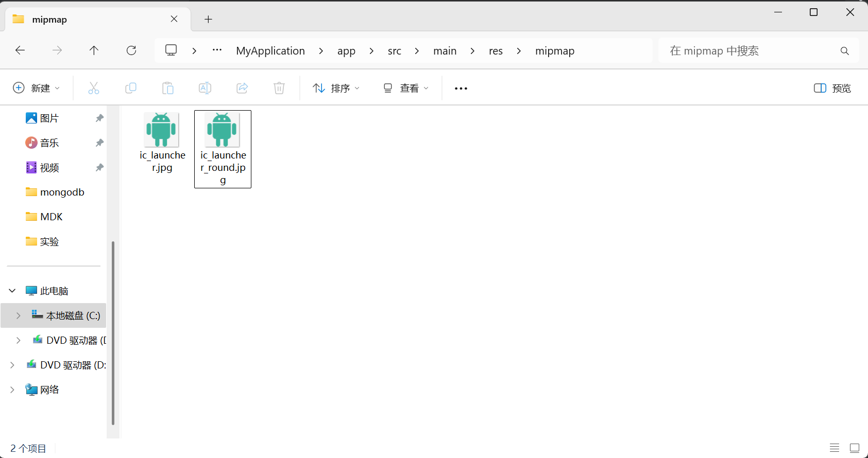Select the mipmap window tab
Image resolution: width=868 pixels, height=458 pixels.
pyautogui.click(x=98, y=19)
